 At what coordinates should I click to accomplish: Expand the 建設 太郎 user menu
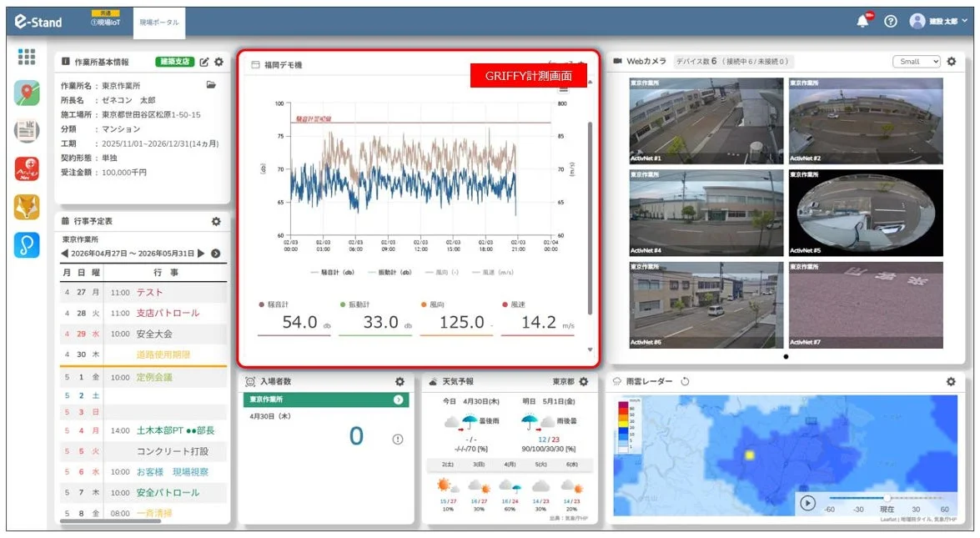(x=939, y=21)
